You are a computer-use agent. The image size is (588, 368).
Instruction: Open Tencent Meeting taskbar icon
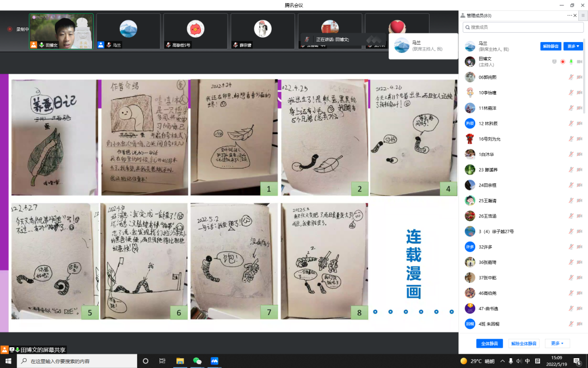pos(215,361)
